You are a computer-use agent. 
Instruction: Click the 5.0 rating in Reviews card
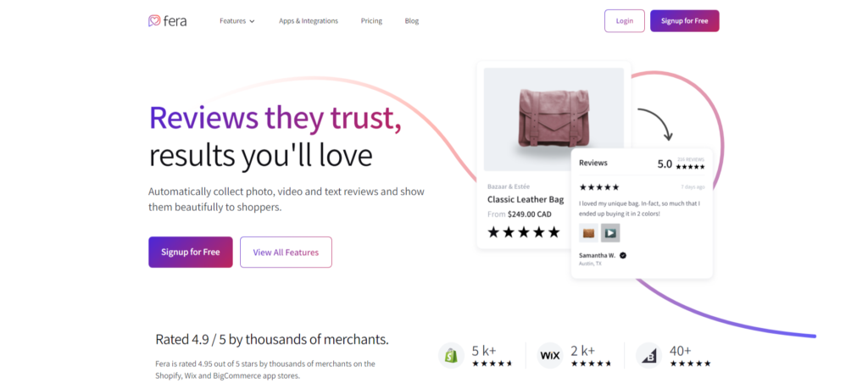(665, 164)
